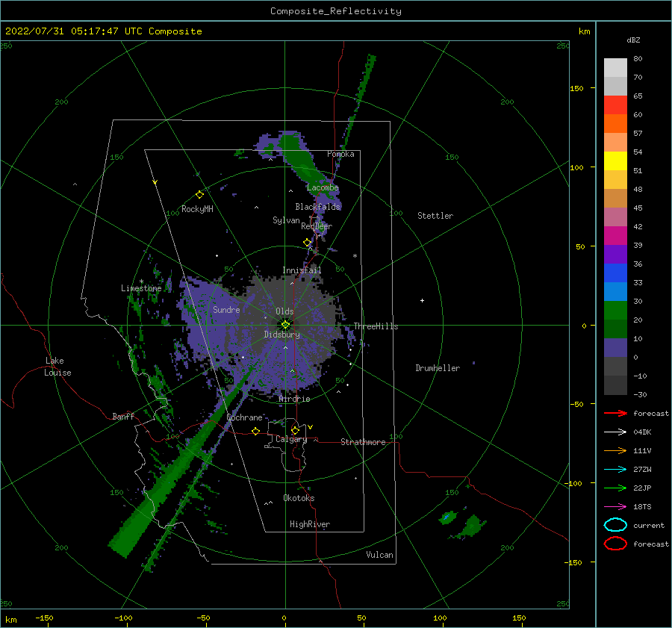The height and width of the screenshot is (628, 672).
Task: Click the Innisfail label
Action: tap(302, 270)
